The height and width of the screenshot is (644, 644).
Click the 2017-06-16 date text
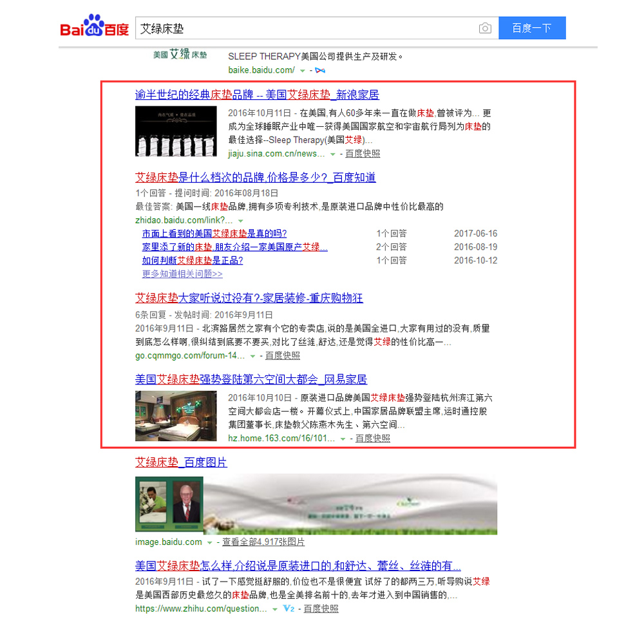476,234
